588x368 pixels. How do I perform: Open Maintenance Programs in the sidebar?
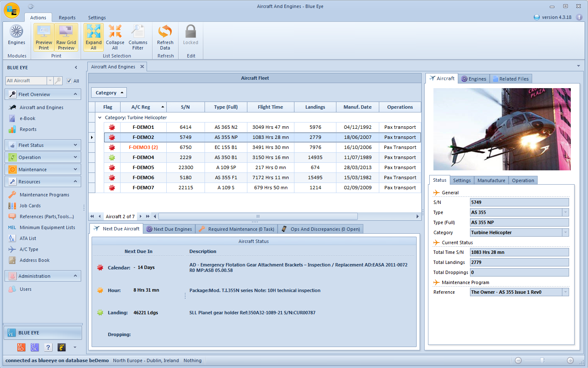[43, 194]
